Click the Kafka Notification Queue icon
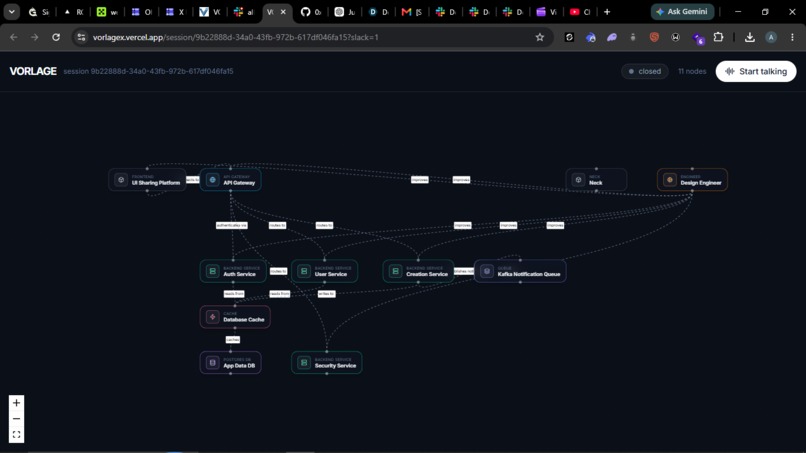The width and height of the screenshot is (806, 453). (487, 271)
